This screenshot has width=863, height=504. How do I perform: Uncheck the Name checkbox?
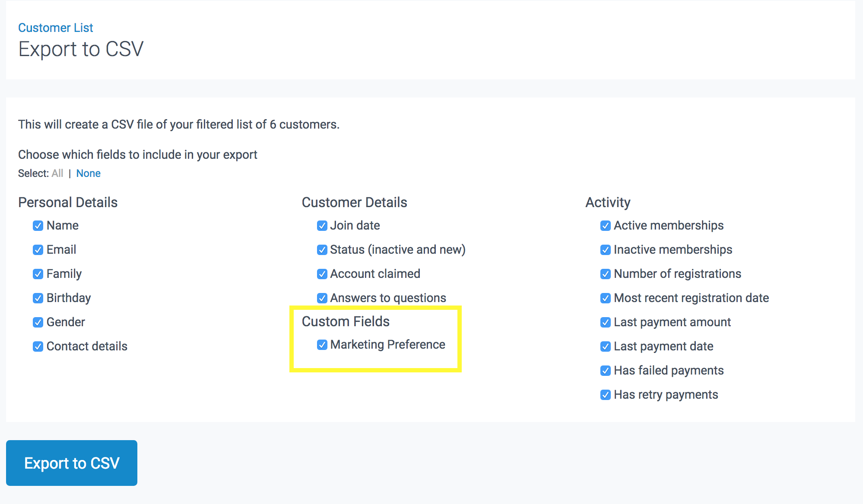pyautogui.click(x=38, y=226)
